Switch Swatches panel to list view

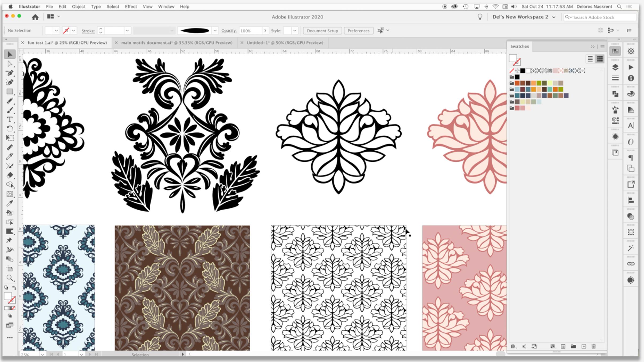pos(590,59)
